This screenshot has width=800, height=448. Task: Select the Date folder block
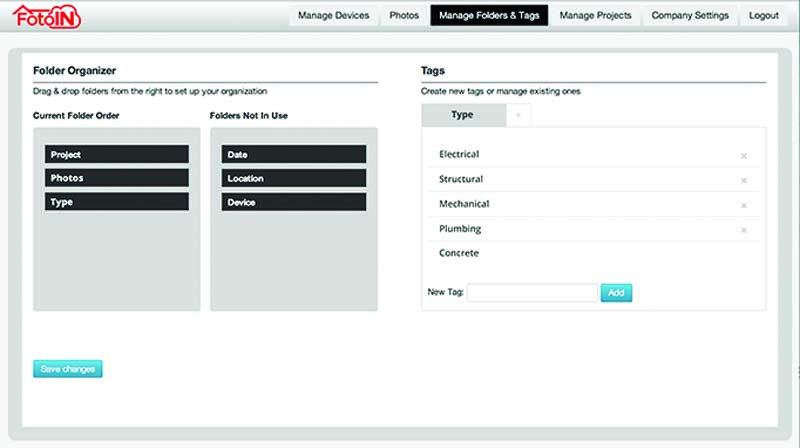coord(294,154)
